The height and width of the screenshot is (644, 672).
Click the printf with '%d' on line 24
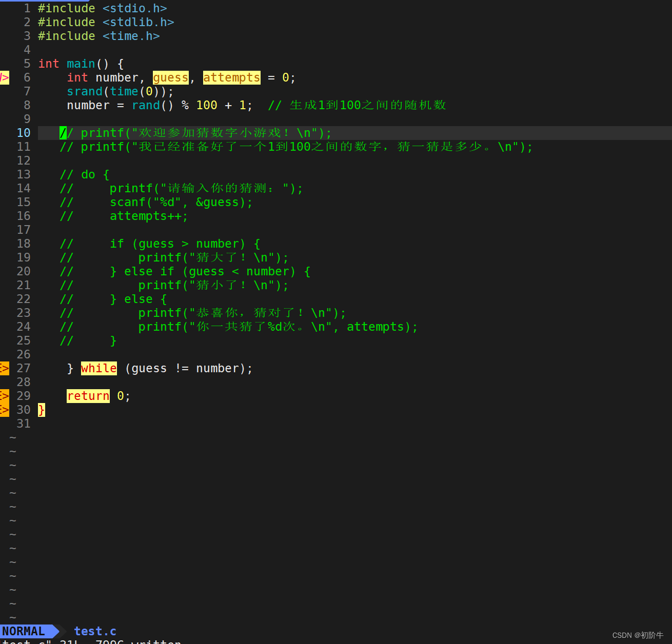[x=278, y=327]
